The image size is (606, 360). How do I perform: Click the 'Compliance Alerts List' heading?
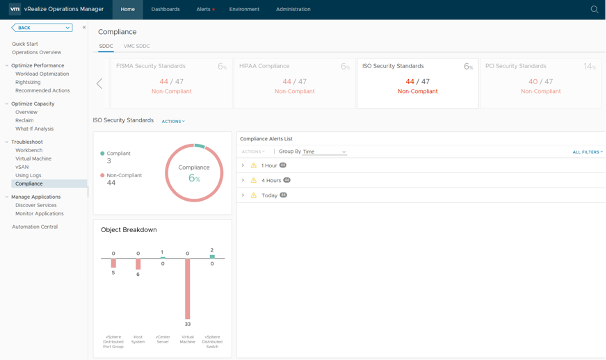click(266, 139)
